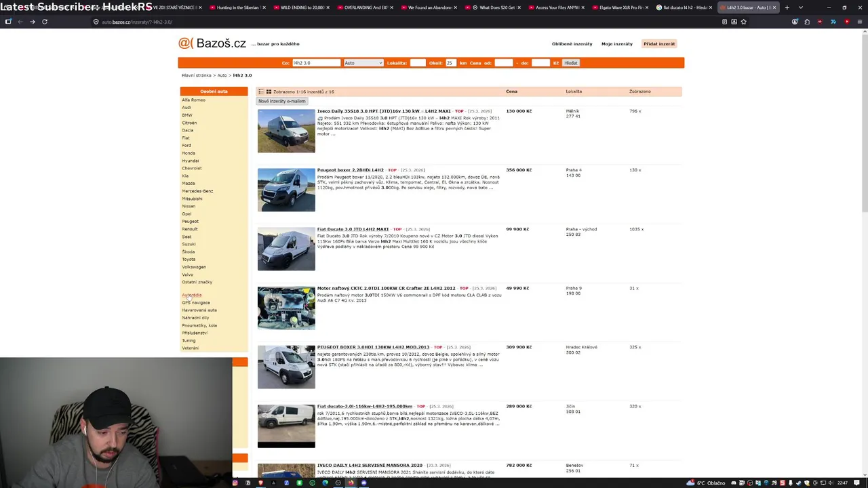Select Audi brand category
Viewport: 868px width, 488px height.
[x=186, y=107]
